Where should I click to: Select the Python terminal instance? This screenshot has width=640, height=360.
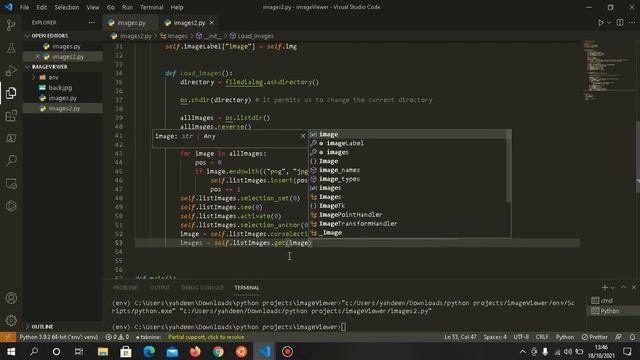pos(610,311)
